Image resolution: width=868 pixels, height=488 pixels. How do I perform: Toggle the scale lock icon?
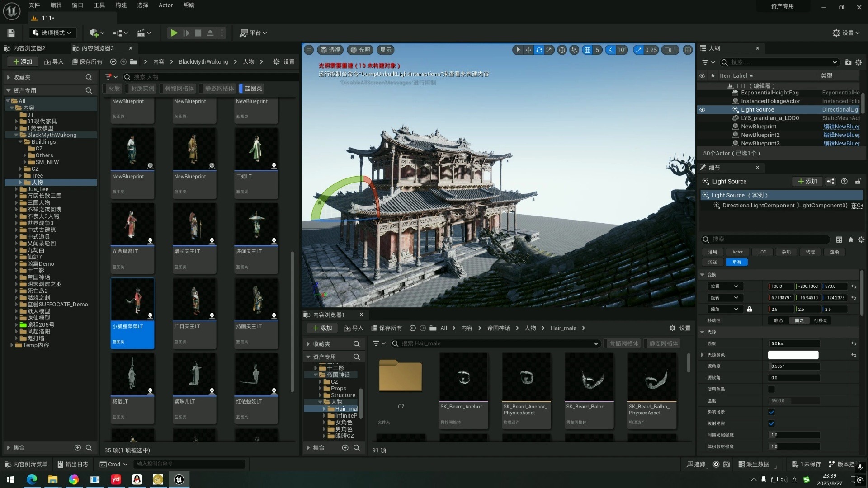click(x=750, y=310)
